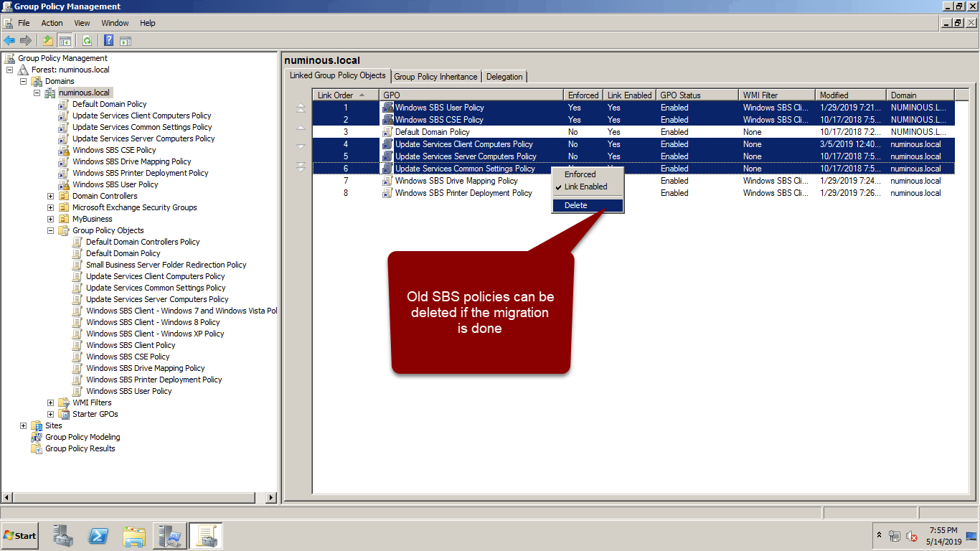Collapse the Forest: numinous.local node
The width and height of the screenshot is (980, 551).
tap(10, 70)
